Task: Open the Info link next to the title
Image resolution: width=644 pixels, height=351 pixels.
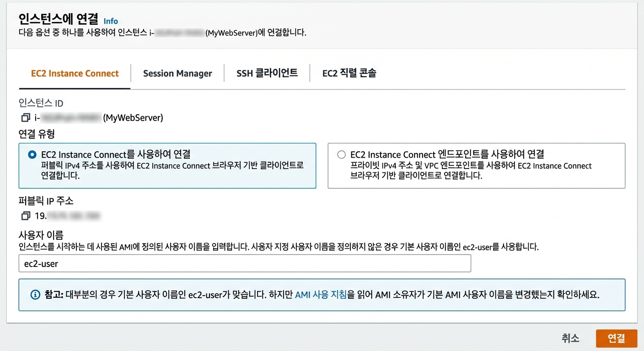Action: click(x=111, y=21)
